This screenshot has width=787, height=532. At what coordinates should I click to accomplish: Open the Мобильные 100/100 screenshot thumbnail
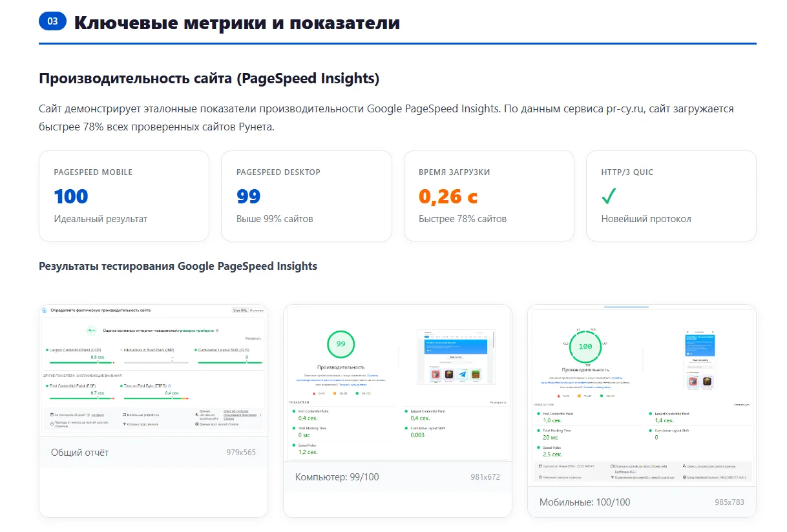[642, 394]
